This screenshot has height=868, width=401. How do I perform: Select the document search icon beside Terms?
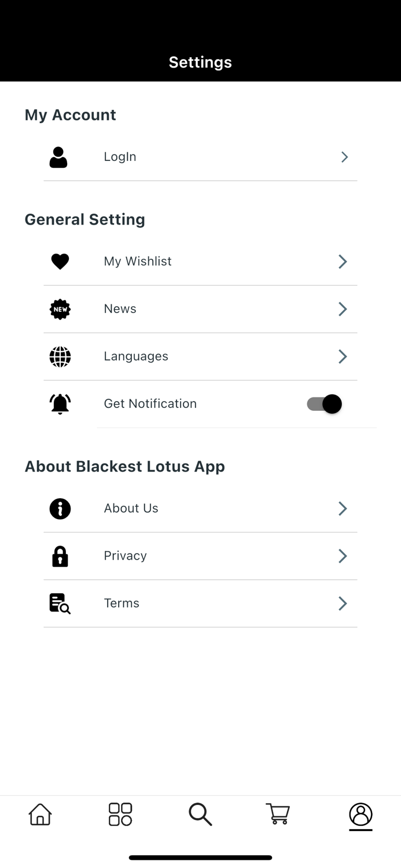tap(60, 603)
